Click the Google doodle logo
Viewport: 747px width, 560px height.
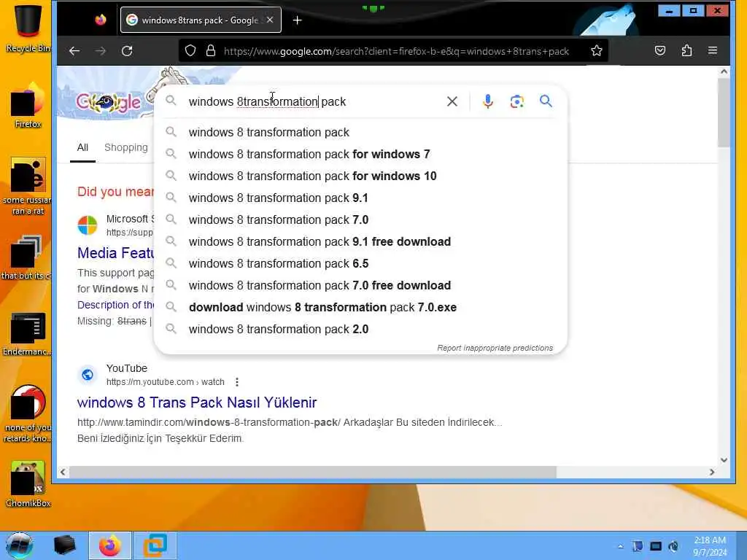coord(109,101)
